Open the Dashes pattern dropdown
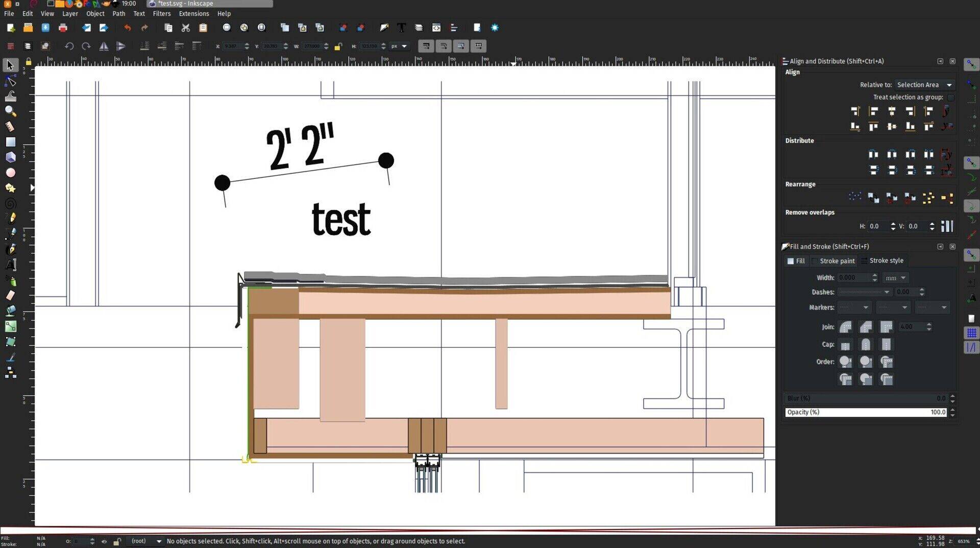 [865, 292]
